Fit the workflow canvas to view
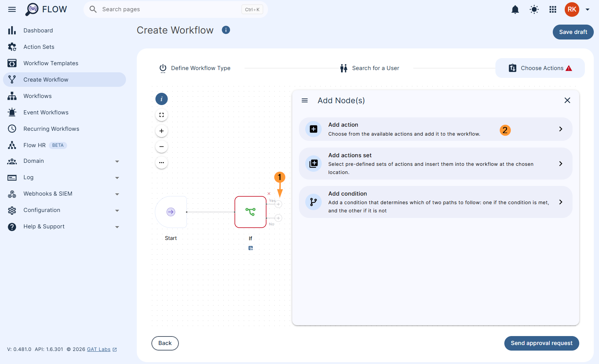Viewport: 599px width, 364px height. click(x=161, y=115)
